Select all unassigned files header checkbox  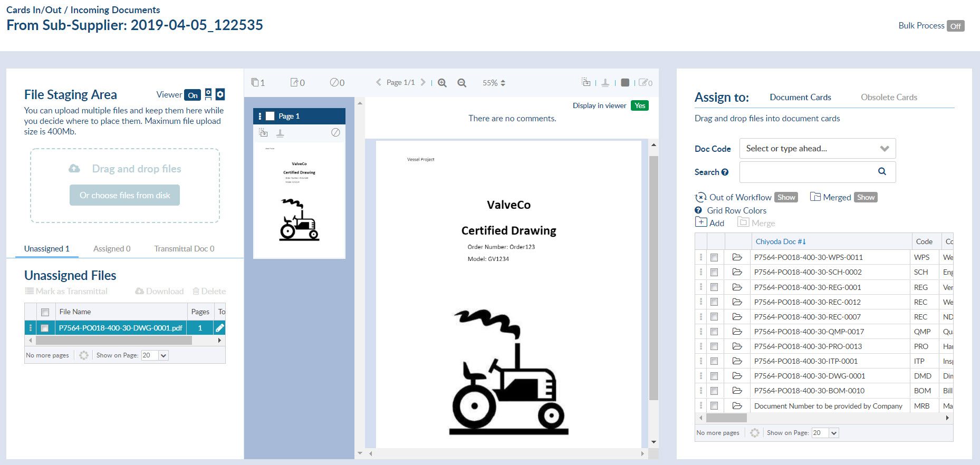tap(45, 312)
